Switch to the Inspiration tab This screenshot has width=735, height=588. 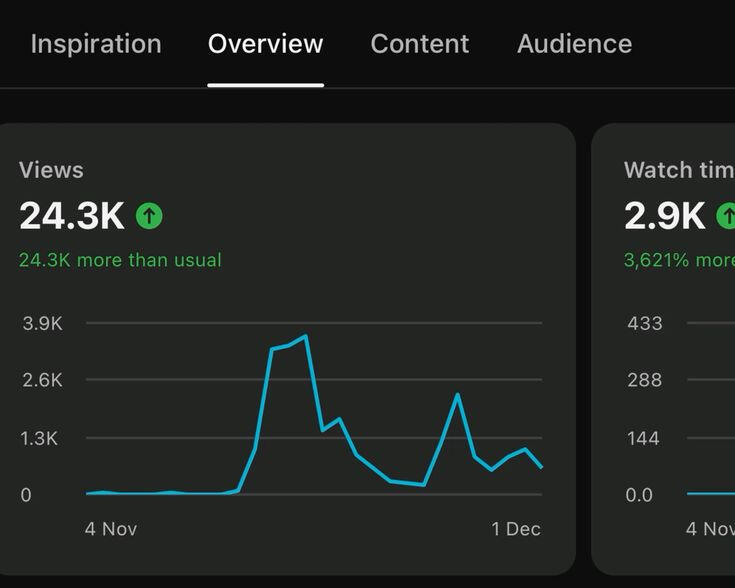click(96, 44)
